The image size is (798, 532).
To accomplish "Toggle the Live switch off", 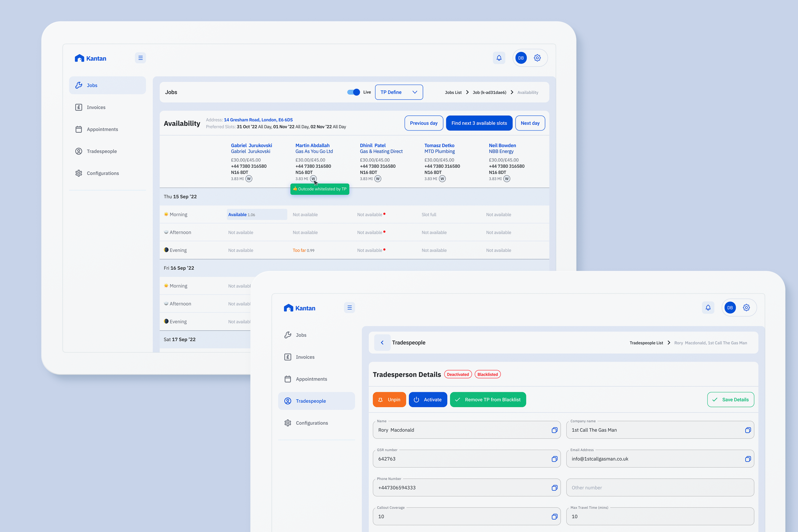I will point(354,92).
